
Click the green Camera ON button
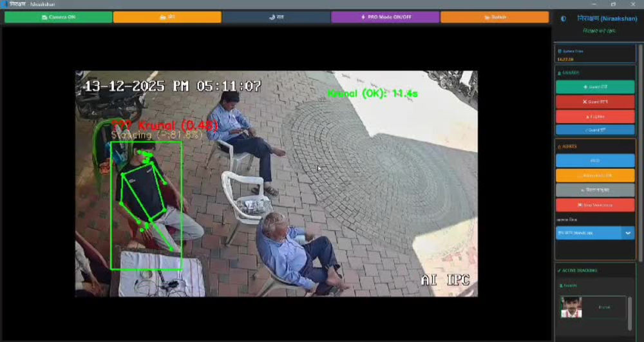coord(59,17)
